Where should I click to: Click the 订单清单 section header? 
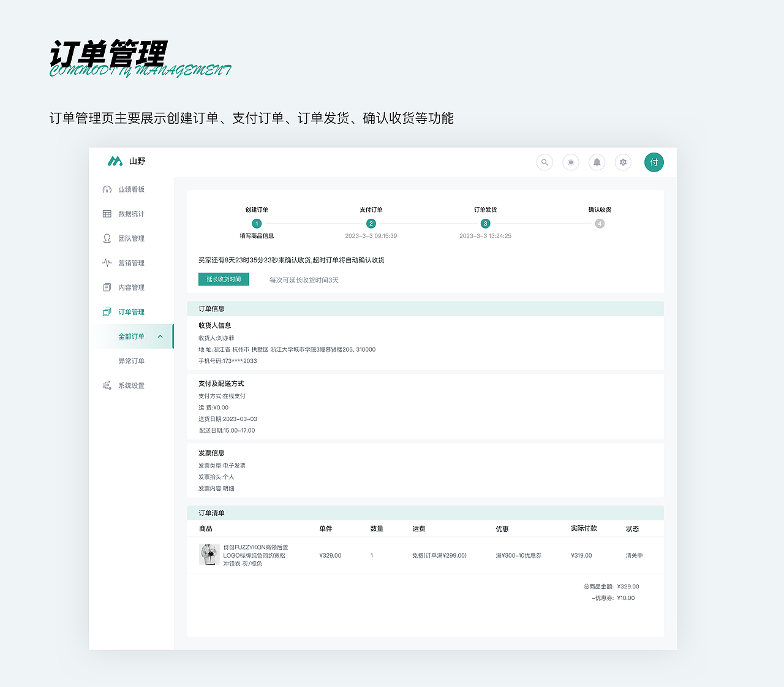(425, 513)
